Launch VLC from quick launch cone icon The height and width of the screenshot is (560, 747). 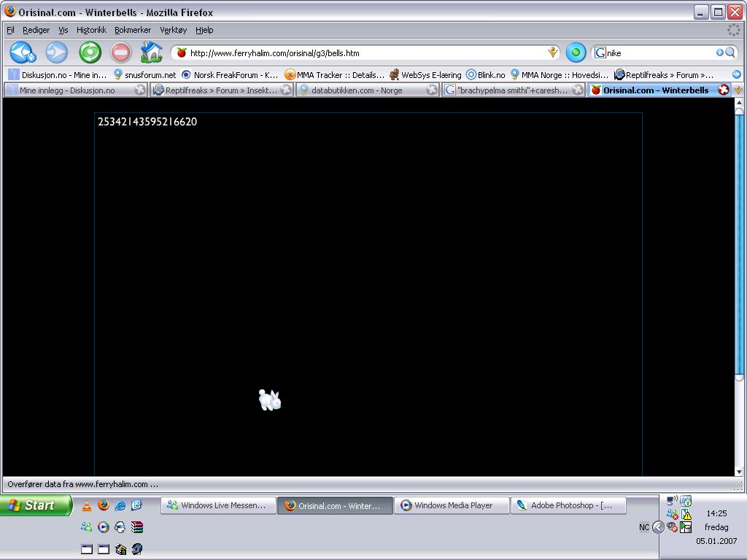tap(87, 506)
